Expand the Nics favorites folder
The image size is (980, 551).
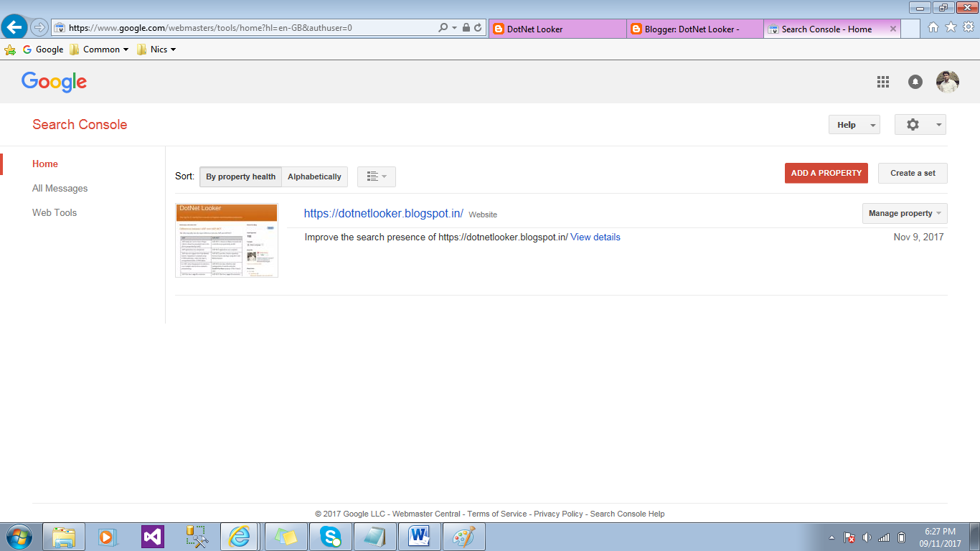coord(156,50)
